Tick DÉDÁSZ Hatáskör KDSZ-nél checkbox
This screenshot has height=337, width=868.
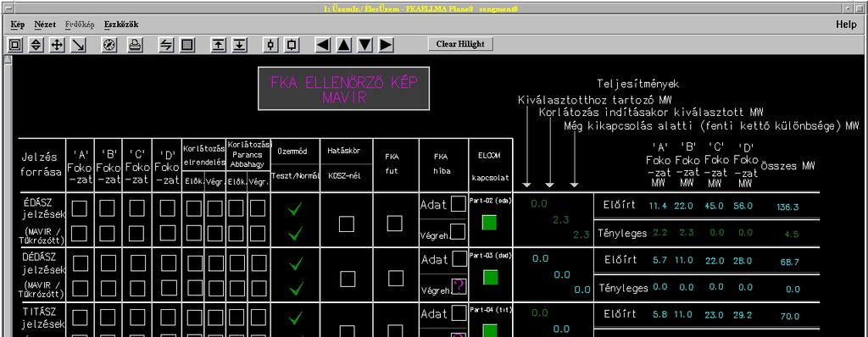pyautogui.click(x=347, y=279)
